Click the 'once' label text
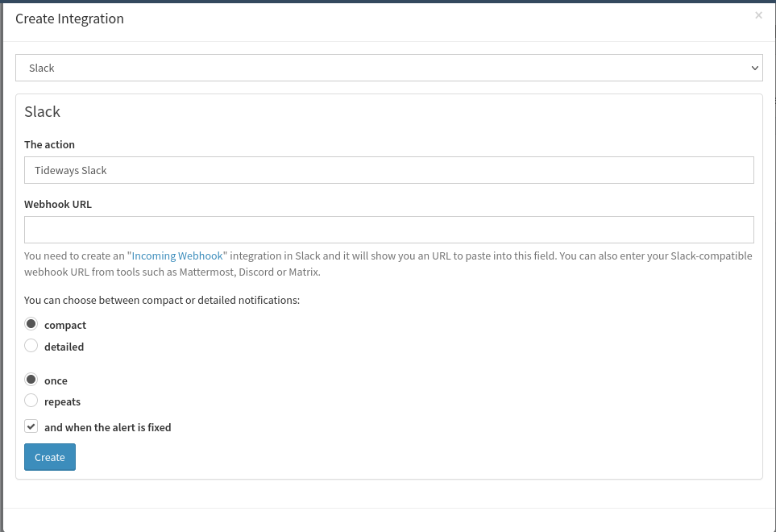This screenshot has height=532, width=776. pyautogui.click(x=56, y=380)
